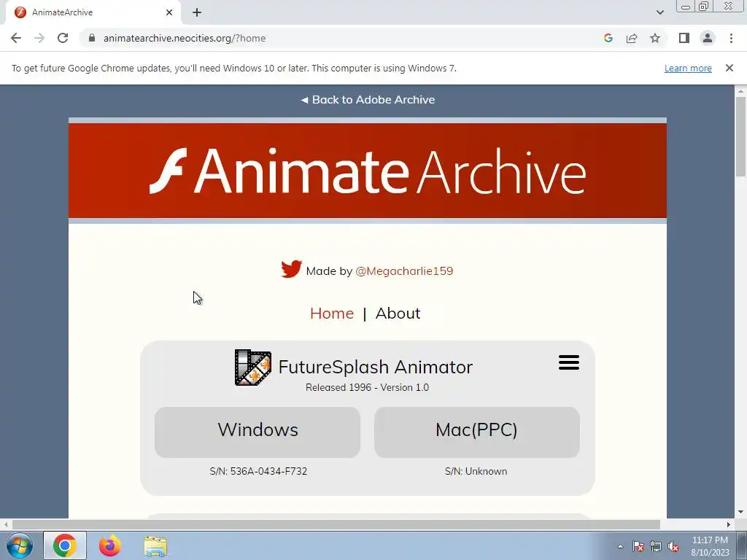Open Windows Explorer from the taskbar
The height and width of the screenshot is (560, 747).
(x=156, y=546)
